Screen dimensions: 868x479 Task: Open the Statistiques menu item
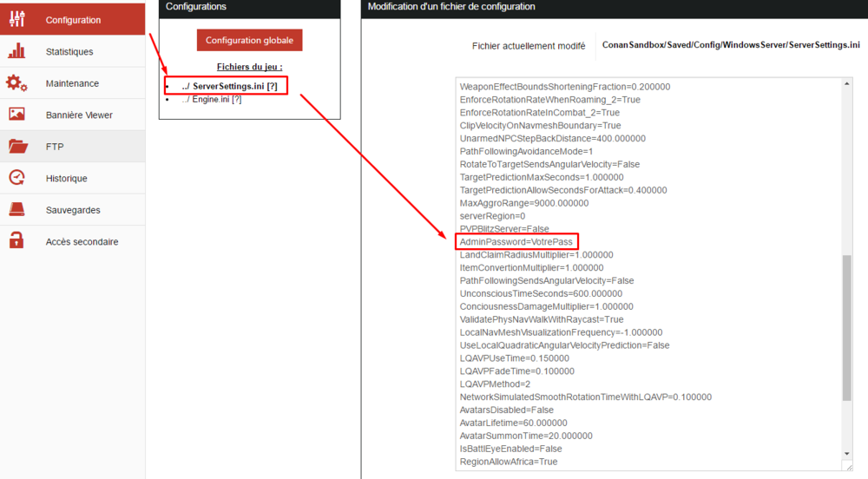click(x=69, y=52)
